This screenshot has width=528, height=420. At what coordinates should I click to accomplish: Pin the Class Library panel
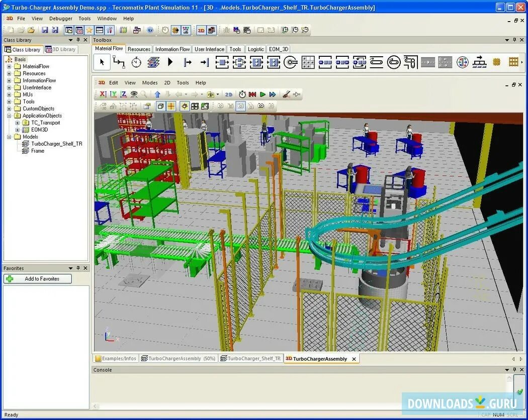(x=78, y=40)
